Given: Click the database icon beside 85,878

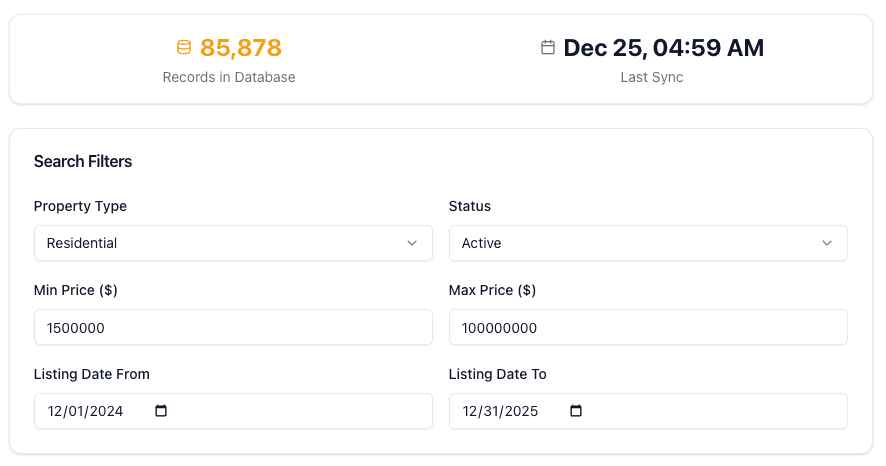Looking at the screenshot, I should point(183,47).
